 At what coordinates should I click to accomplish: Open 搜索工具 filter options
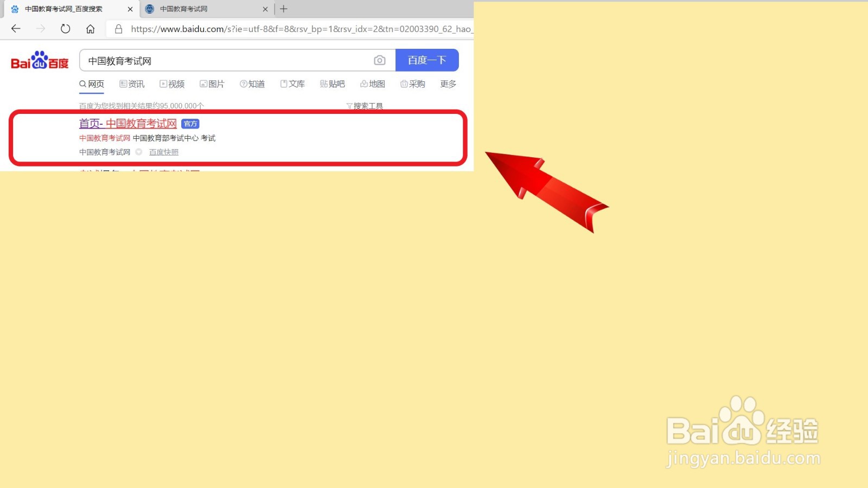click(x=365, y=106)
